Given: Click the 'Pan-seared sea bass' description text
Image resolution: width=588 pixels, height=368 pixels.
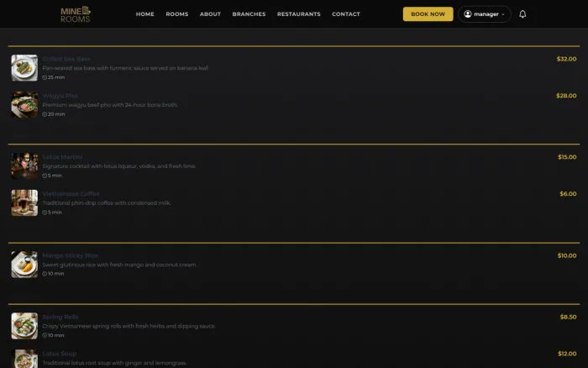Looking at the screenshot, I should coord(126,68).
